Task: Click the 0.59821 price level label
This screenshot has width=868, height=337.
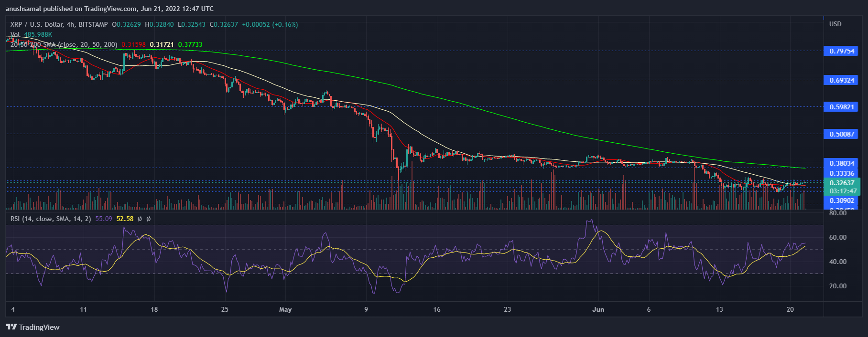Action: (x=841, y=107)
